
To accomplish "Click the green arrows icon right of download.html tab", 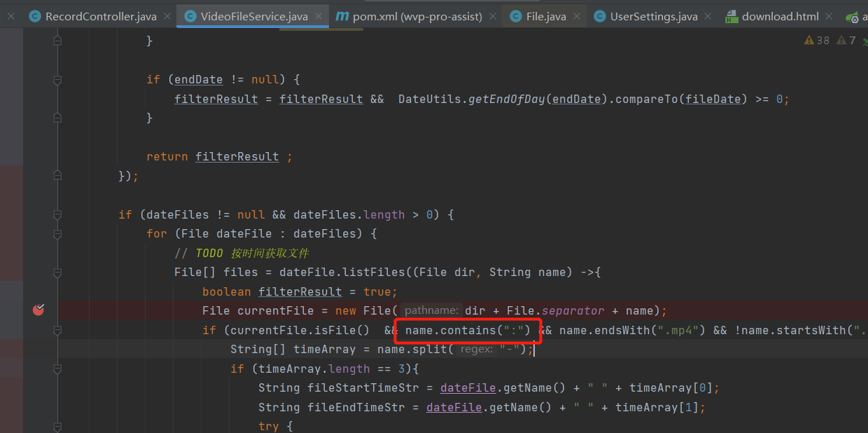I will [855, 15].
